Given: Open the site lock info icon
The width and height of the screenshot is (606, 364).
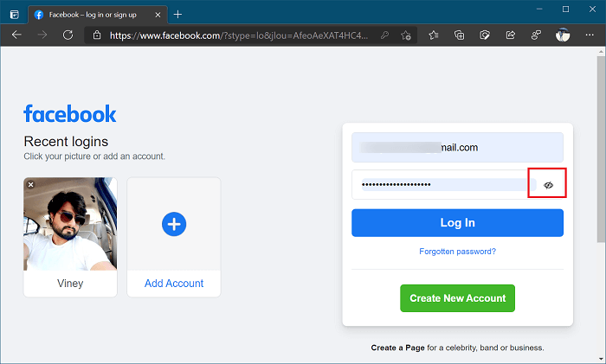Looking at the screenshot, I should (x=97, y=35).
